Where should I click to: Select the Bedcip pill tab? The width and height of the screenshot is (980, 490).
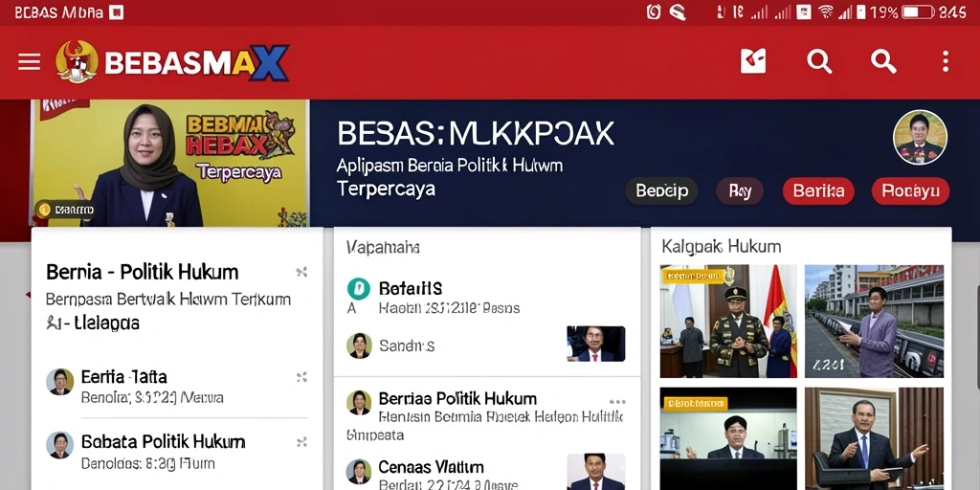click(x=662, y=191)
